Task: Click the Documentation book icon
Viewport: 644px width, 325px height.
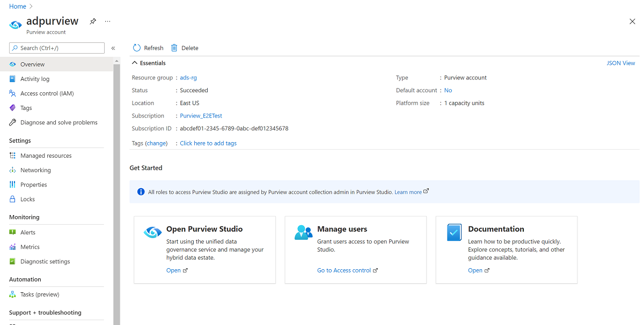Action: click(x=455, y=233)
